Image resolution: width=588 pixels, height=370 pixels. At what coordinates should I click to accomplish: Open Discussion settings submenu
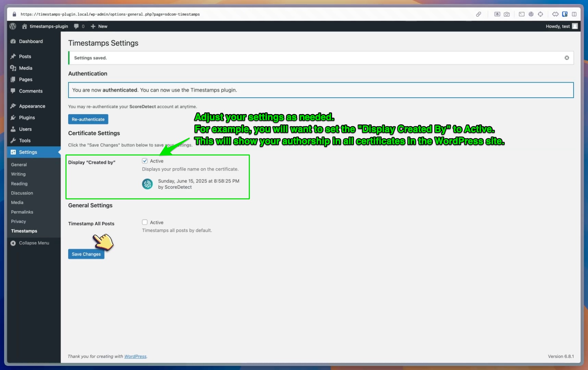coord(22,193)
